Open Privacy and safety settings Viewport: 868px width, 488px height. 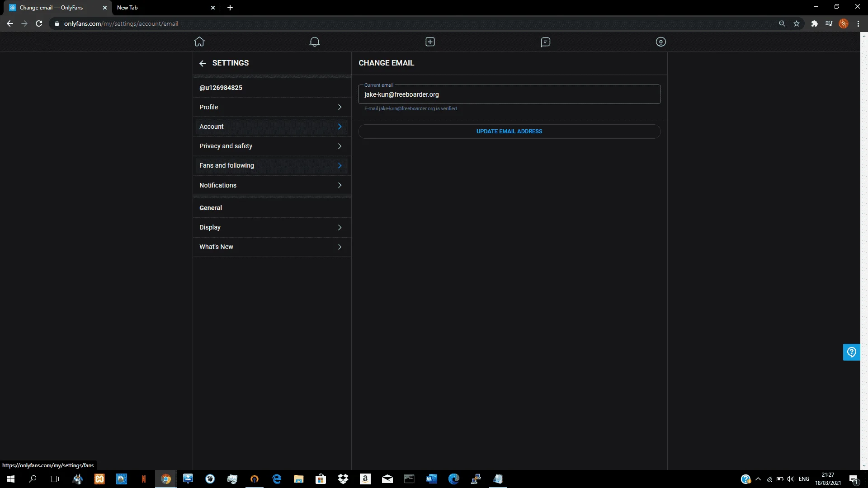[272, 146]
